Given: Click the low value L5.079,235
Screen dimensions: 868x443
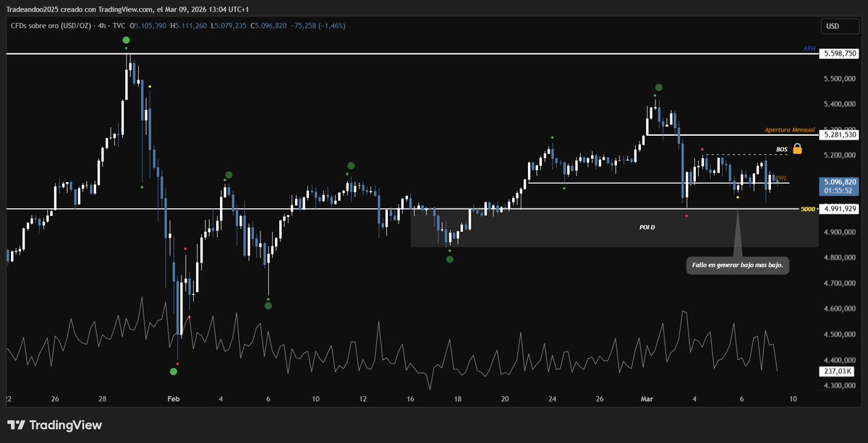Looking at the screenshot, I should tap(229, 25).
